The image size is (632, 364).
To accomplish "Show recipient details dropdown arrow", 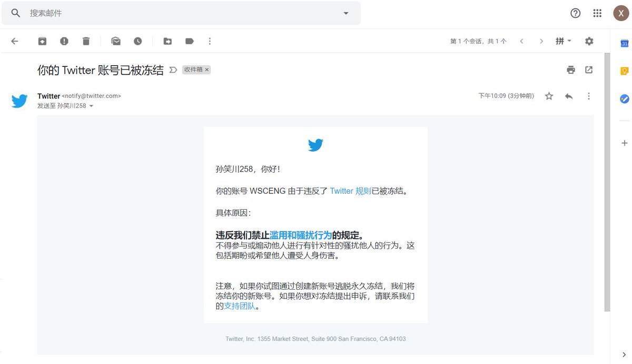I will tap(91, 106).
